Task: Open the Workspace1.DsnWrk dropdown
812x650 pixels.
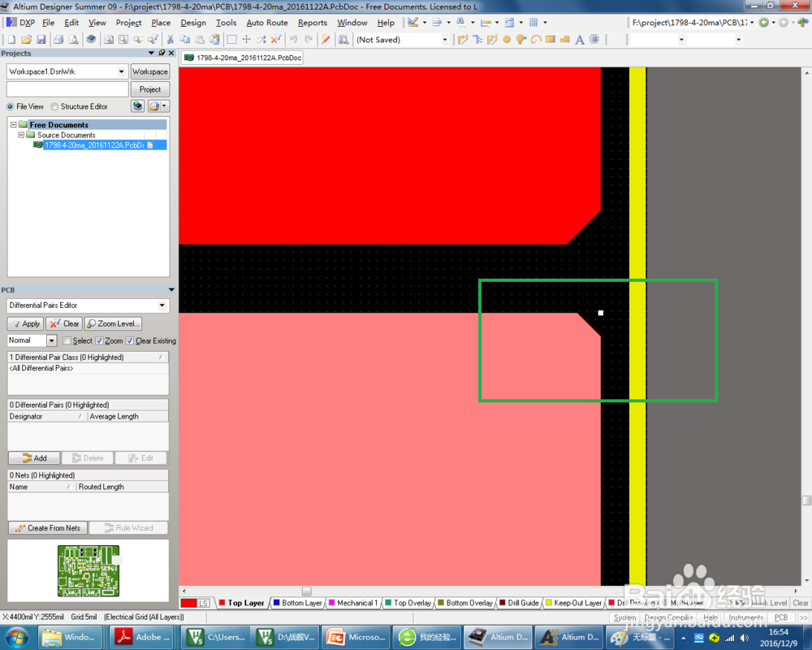Action: tap(121, 71)
